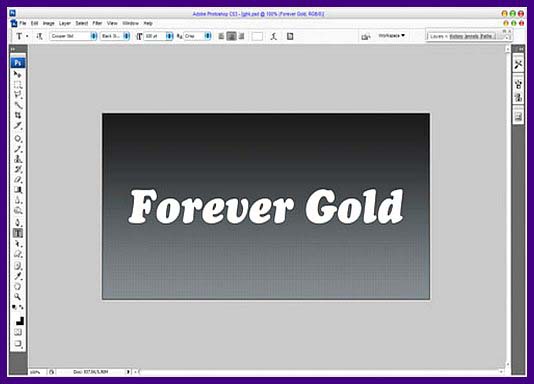Open the Window menu
This screenshot has height=384, width=534.
(130, 23)
